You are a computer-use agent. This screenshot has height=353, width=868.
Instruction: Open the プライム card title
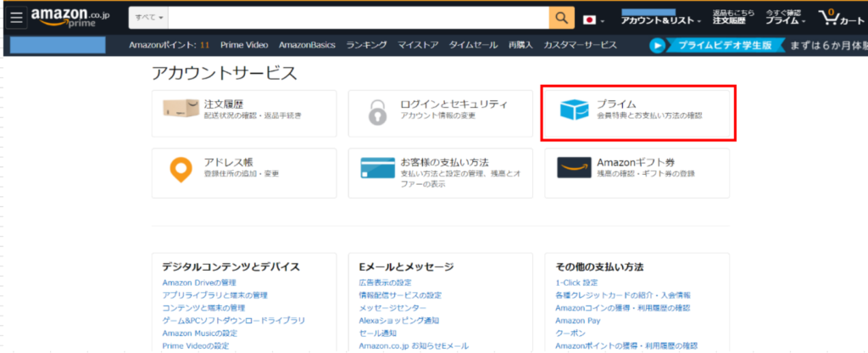pyautogui.click(x=617, y=104)
